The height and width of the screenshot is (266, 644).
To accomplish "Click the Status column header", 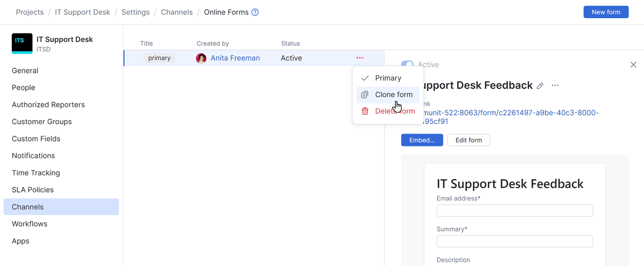I will pyautogui.click(x=291, y=43).
